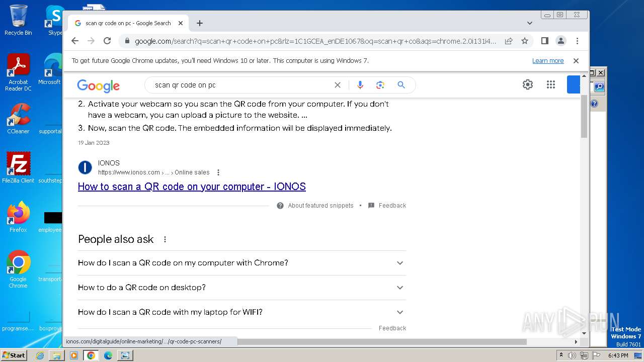Select the CCleaner desktop shortcut

click(18, 119)
